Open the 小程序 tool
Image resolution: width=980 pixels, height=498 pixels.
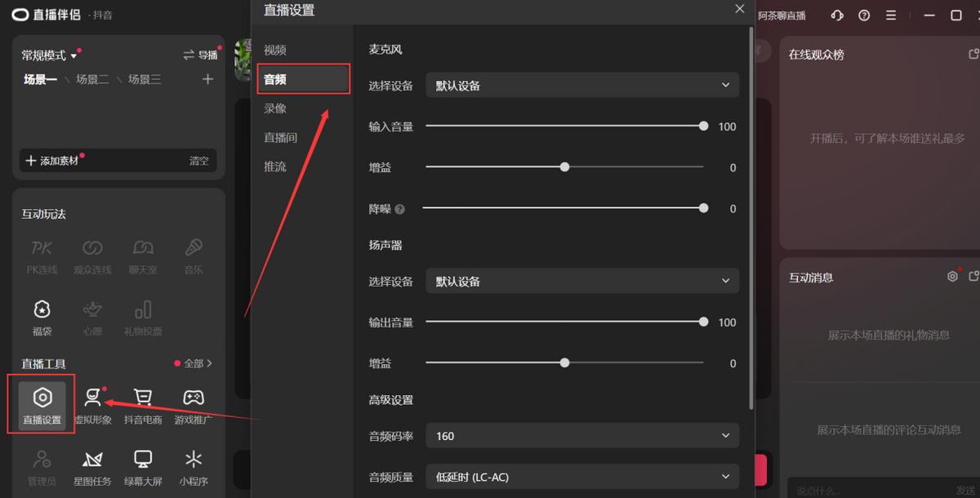tap(193, 467)
